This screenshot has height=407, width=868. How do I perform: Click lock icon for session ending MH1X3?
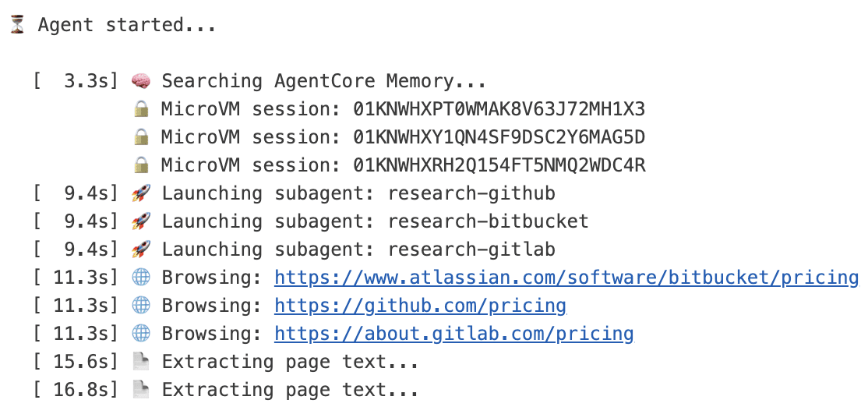142,109
